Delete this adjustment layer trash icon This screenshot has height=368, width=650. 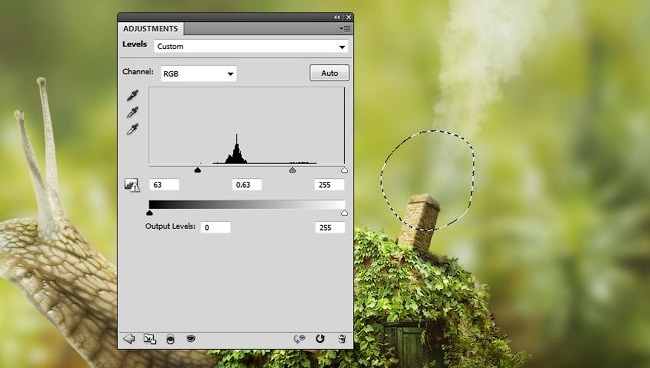click(x=342, y=339)
